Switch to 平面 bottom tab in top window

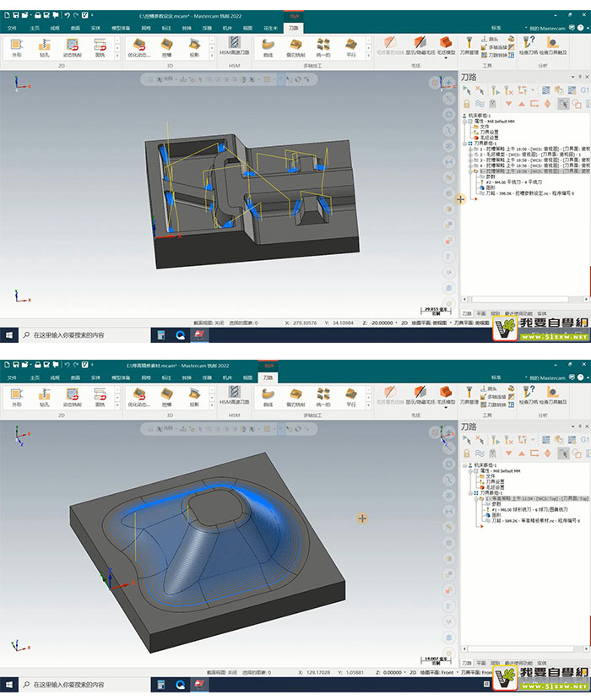pos(480,313)
